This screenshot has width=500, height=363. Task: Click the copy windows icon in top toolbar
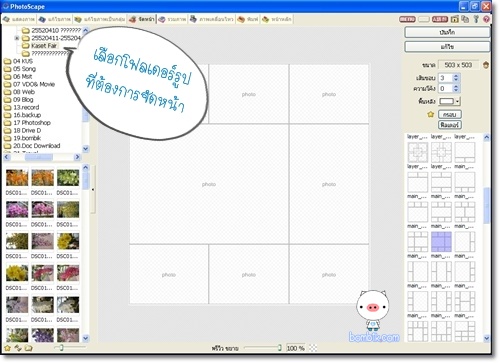(x=465, y=19)
